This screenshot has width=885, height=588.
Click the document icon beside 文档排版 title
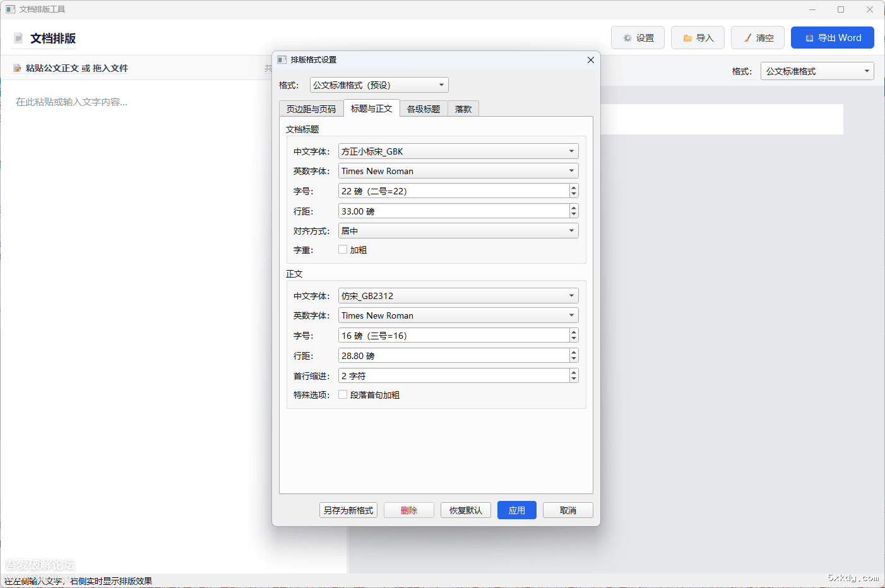pos(18,38)
